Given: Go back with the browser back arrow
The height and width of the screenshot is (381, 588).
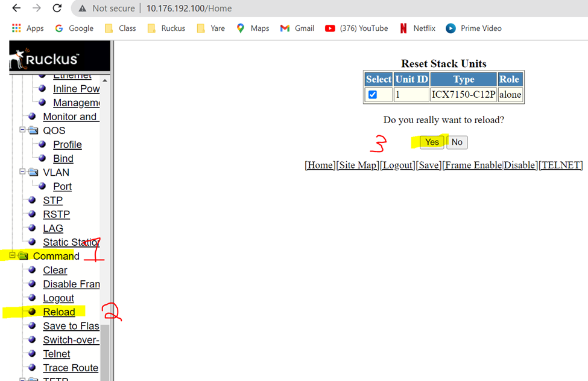Looking at the screenshot, I should click(16, 8).
